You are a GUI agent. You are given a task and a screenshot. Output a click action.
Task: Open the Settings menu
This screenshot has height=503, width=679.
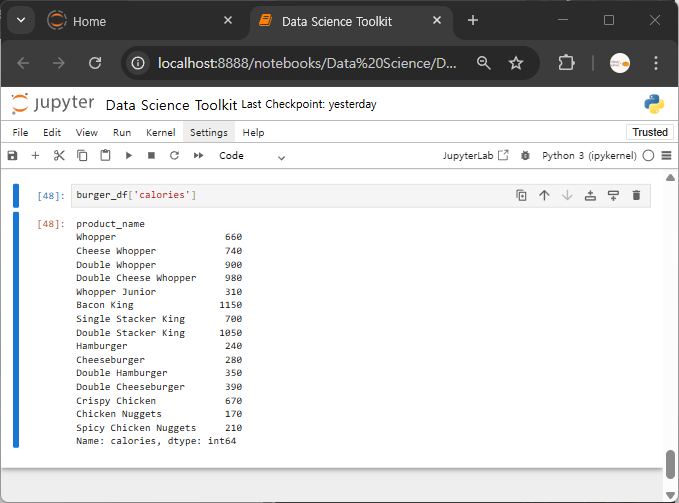(209, 132)
